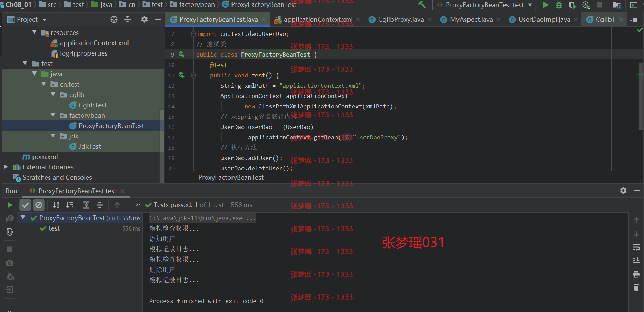The width and height of the screenshot is (644, 312).
Task: Expand all test results
Action: [x=86, y=205]
